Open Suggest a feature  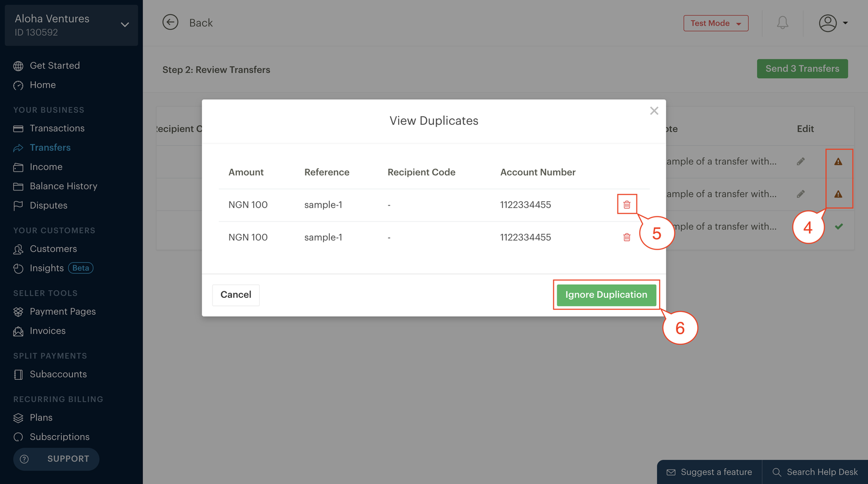[x=710, y=472]
